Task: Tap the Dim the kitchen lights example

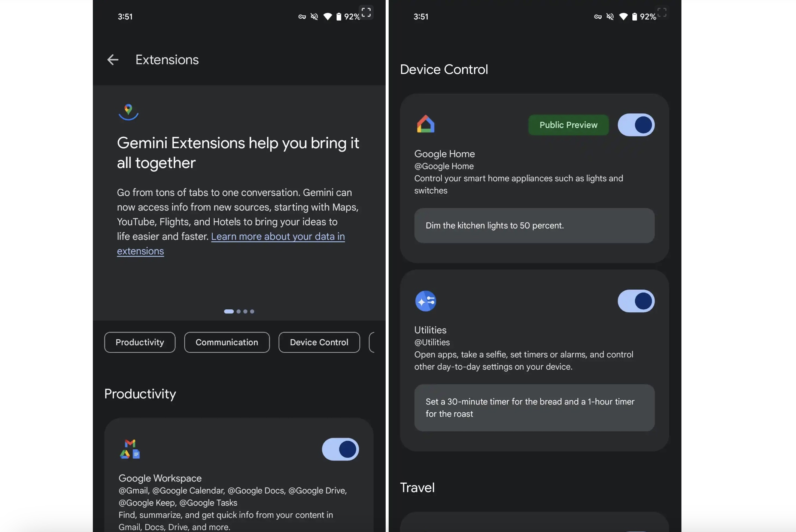Action: pyautogui.click(x=534, y=225)
